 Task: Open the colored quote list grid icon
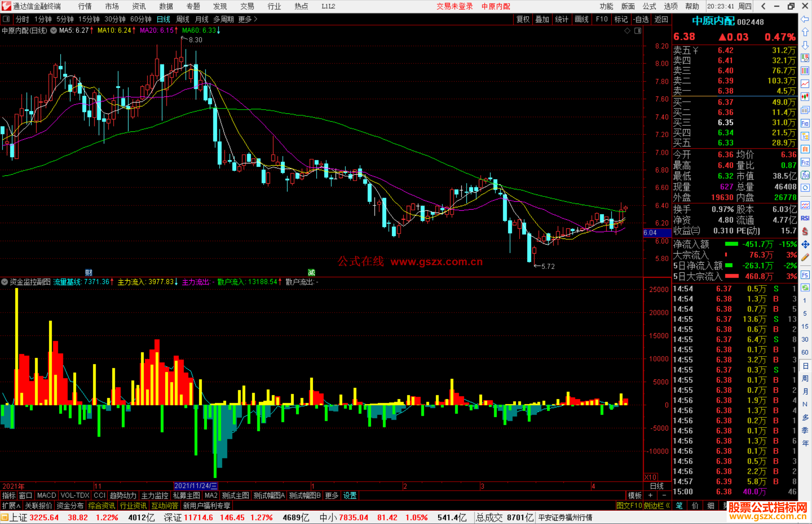pos(805,71)
